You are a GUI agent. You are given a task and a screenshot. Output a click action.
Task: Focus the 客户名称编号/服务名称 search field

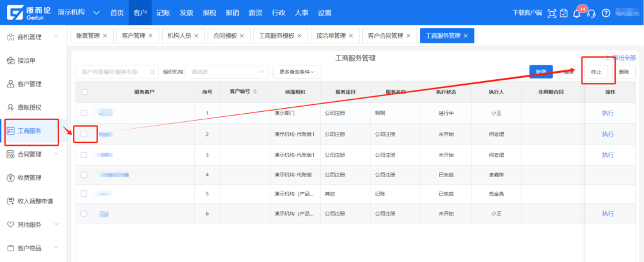[x=117, y=72]
